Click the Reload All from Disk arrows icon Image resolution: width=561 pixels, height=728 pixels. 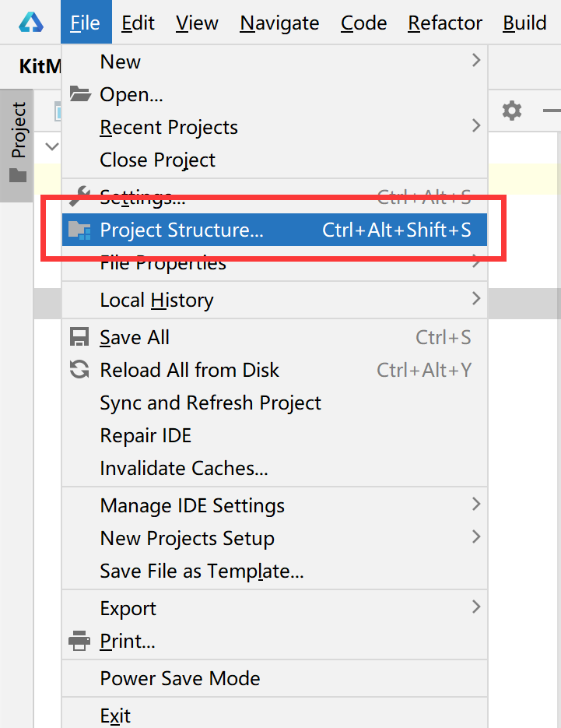click(79, 370)
